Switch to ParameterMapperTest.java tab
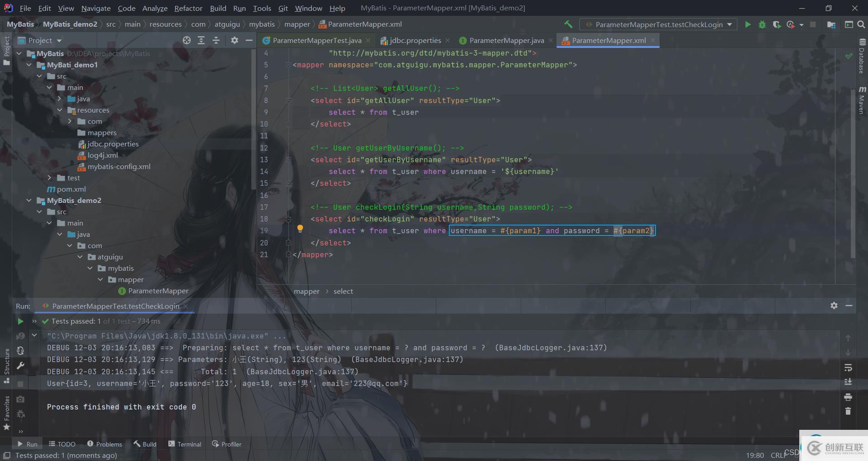868x461 pixels. click(317, 40)
